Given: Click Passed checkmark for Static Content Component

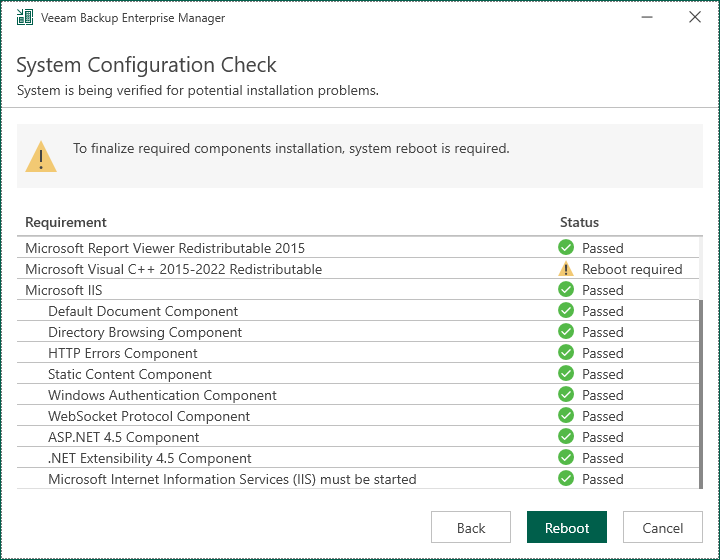Looking at the screenshot, I should tap(566, 374).
